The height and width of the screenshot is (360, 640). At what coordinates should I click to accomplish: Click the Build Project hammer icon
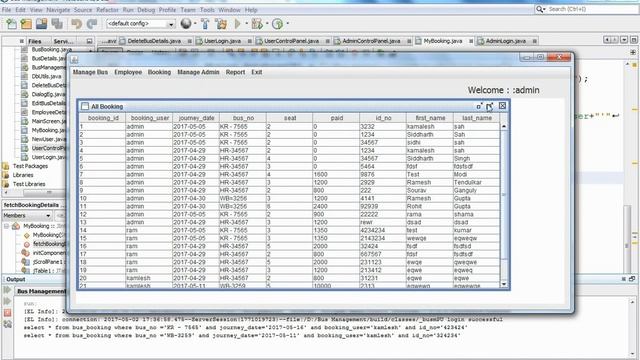pyautogui.click(x=205, y=24)
